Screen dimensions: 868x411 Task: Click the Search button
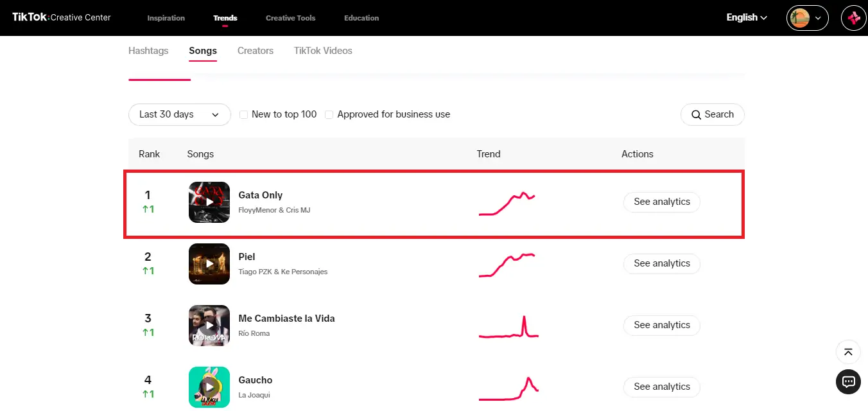(x=712, y=114)
